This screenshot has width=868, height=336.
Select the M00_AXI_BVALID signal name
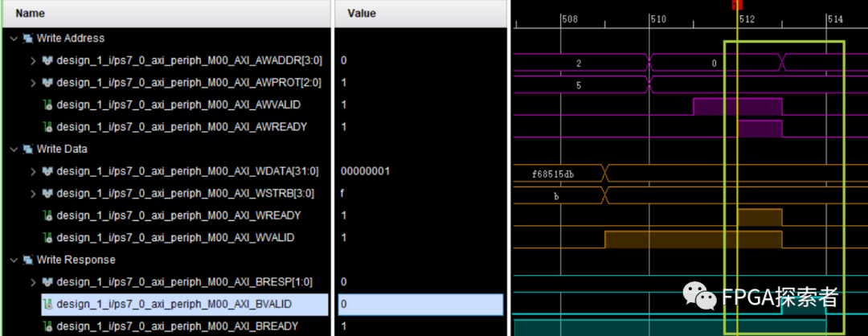click(174, 304)
